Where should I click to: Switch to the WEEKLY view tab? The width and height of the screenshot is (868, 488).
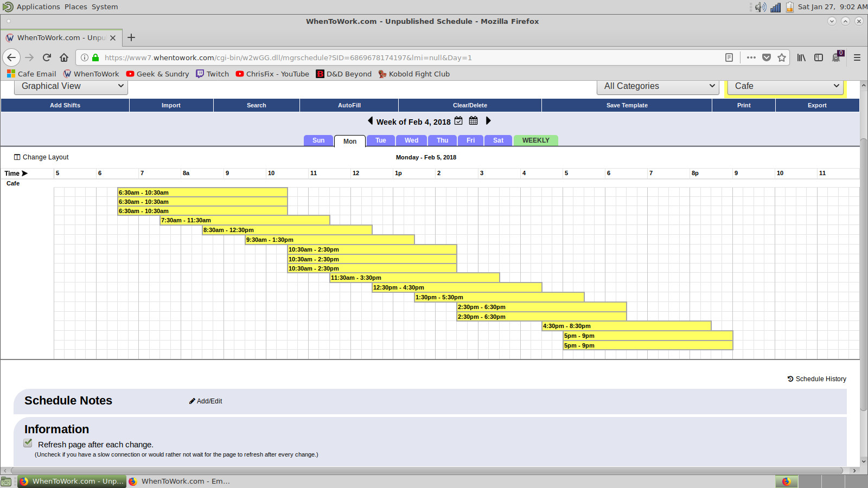pos(536,140)
